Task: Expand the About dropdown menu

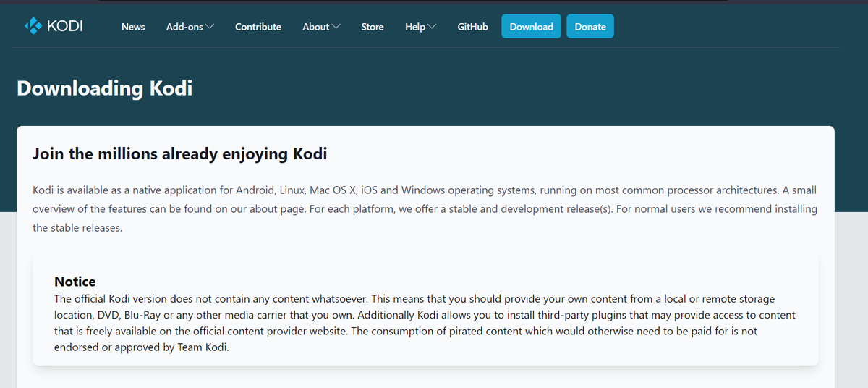Action: click(x=321, y=27)
